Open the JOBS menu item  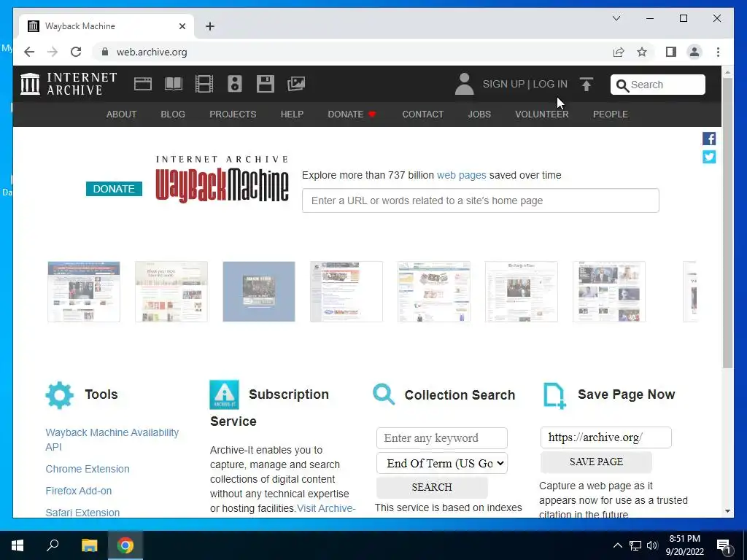[479, 114]
